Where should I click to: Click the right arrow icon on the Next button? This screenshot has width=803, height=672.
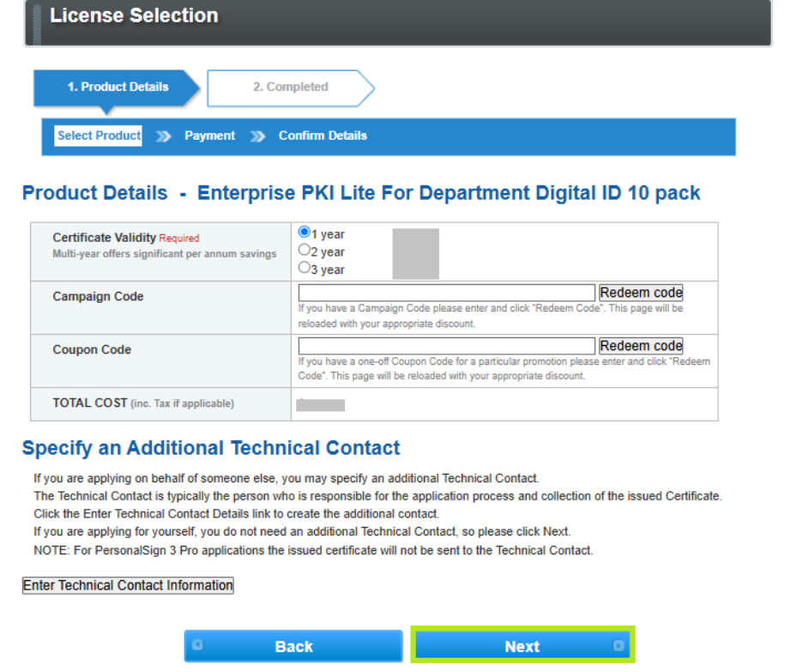619,646
